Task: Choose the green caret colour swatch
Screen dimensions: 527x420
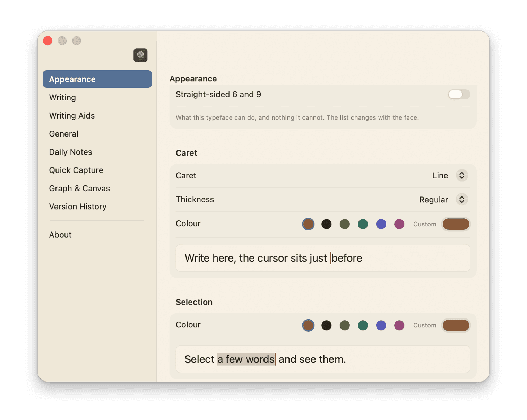Action: click(x=363, y=224)
